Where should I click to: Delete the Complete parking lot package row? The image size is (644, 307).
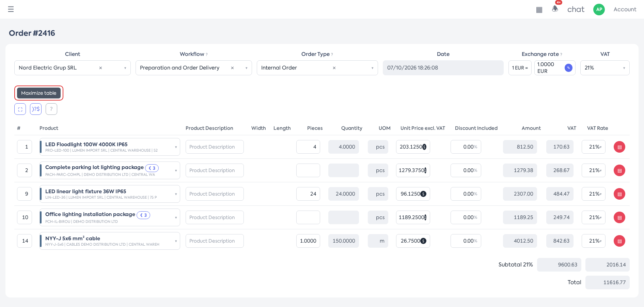click(x=619, y=170)
